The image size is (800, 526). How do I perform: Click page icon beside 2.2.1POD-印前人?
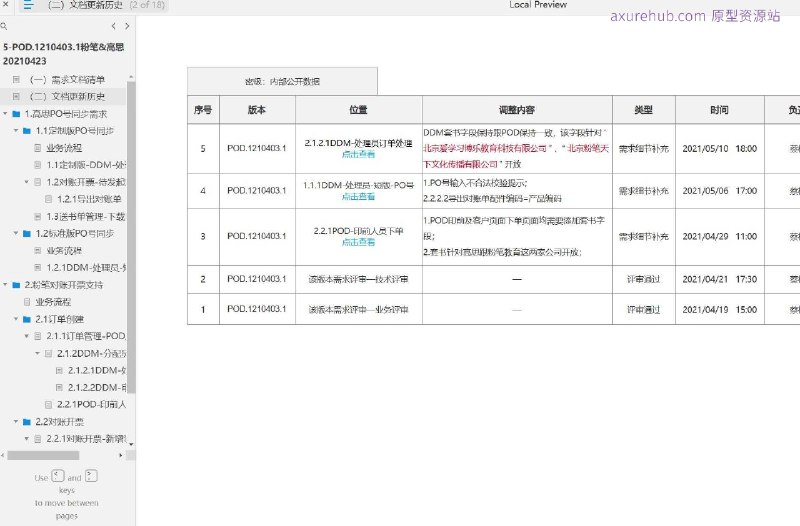pos(48,405)
